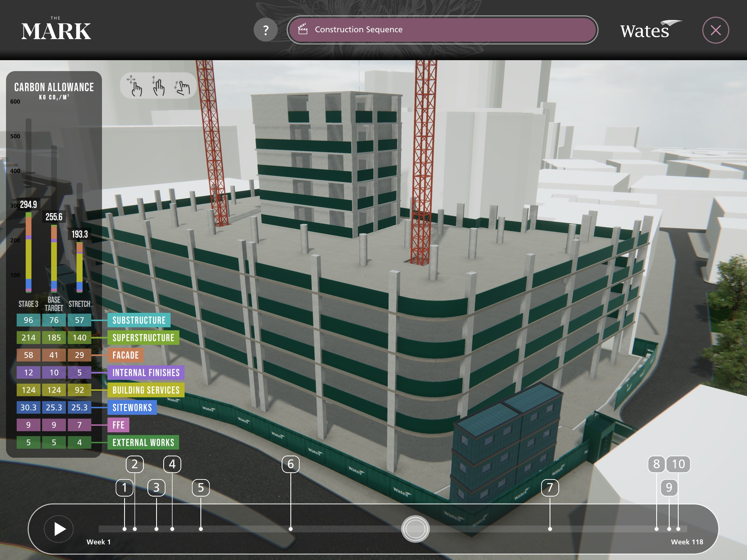Click Superstructure Stage 3 value 214

pyautogui.click(x=28, y=337)
